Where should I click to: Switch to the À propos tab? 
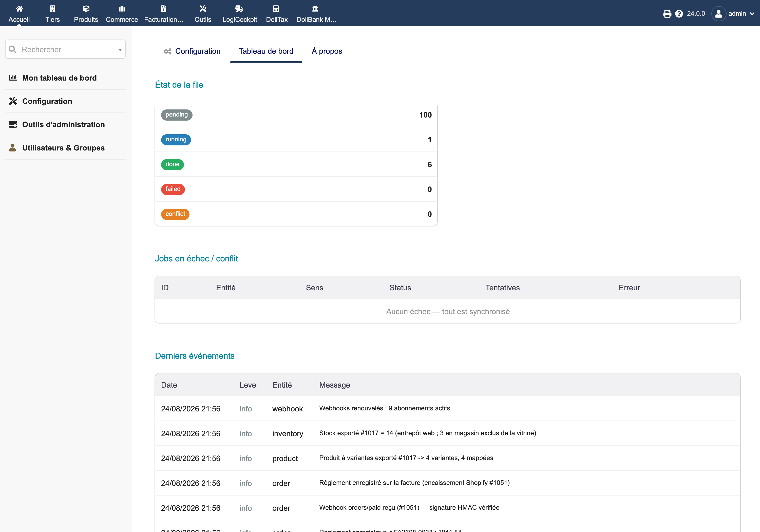(327, 51)
